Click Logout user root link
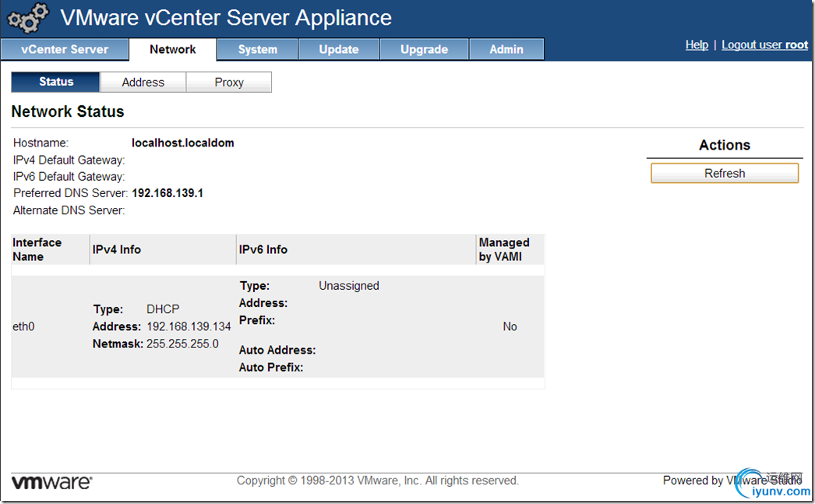815x504 pixels. 764,45
